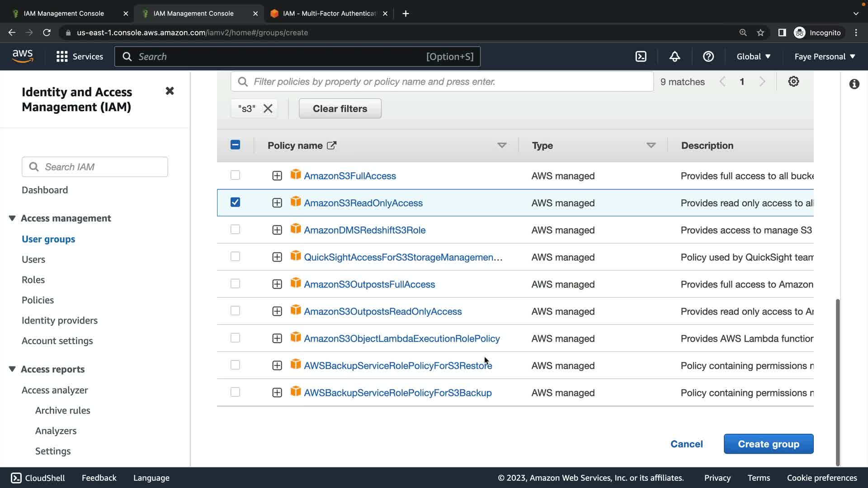Screen dimensions: 868x488
Task: Toggle the select-all policies header checkbox
Action: (x=235, y=145)
